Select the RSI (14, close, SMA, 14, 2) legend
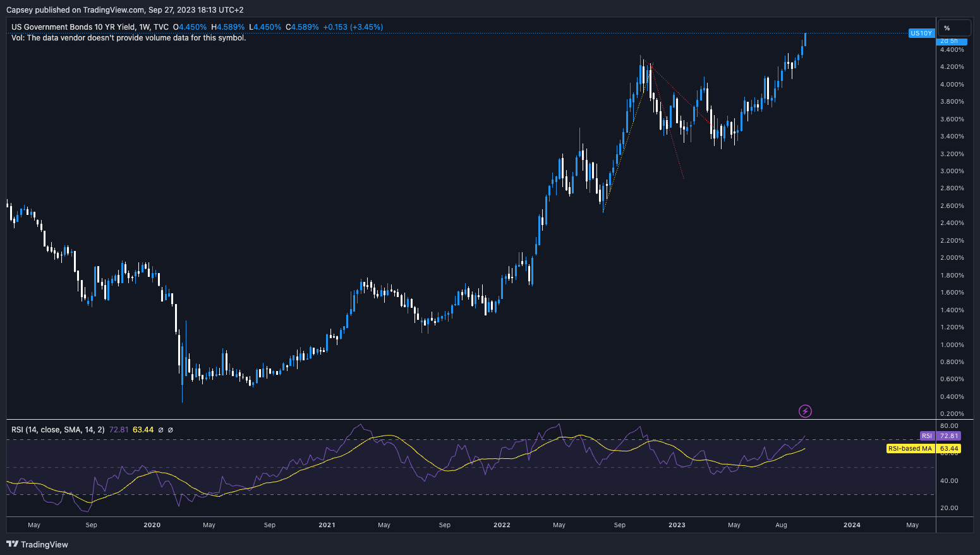This screenshot has width=980, height=555. 57,430
